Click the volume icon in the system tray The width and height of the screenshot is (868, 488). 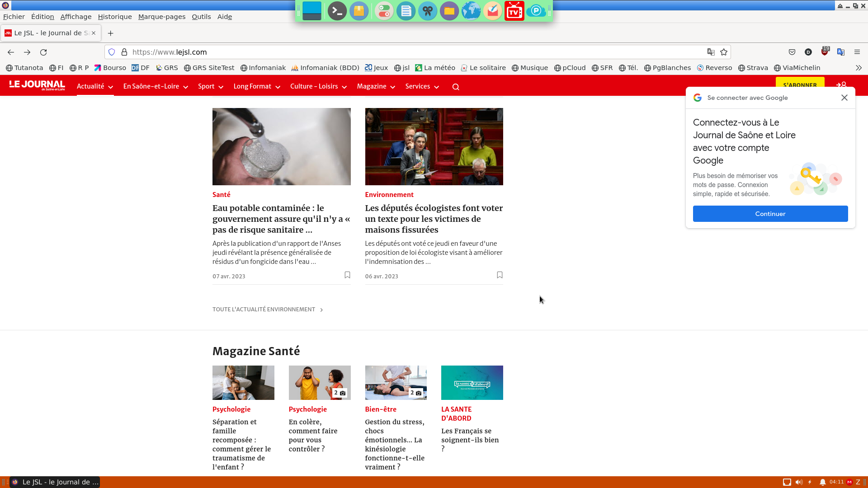coord(800,482)
